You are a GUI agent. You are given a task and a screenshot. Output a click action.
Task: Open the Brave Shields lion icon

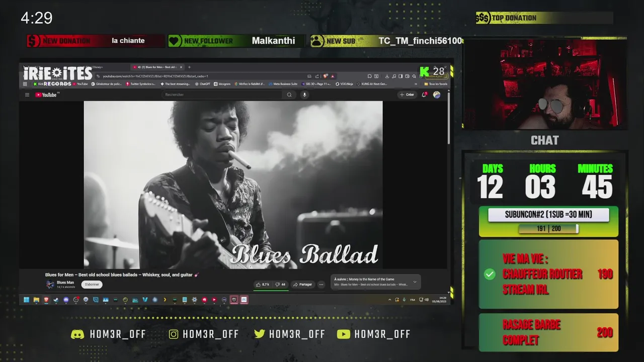point(326,76)
